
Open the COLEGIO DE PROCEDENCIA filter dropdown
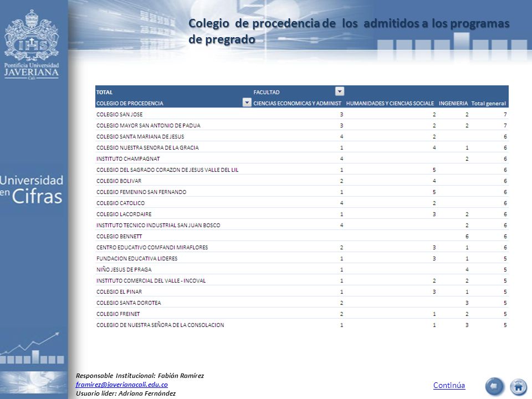coord(247,103)
